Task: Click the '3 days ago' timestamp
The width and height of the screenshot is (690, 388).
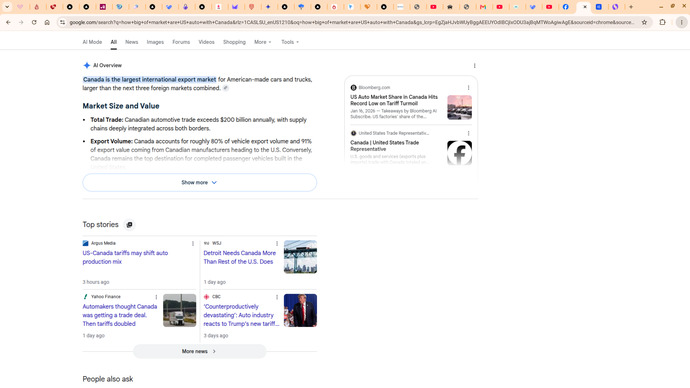Action: [216, 336]
